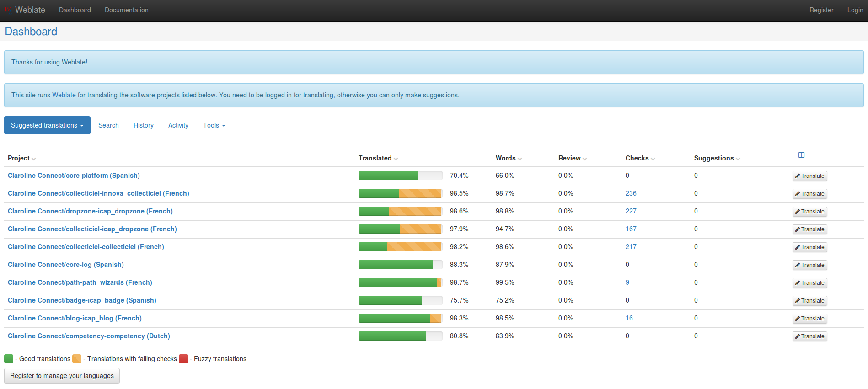Screen dimensions: 868x389
Task: Translate collecticiel-icap_dropzone (French)
Action: (x=810, y=229)
